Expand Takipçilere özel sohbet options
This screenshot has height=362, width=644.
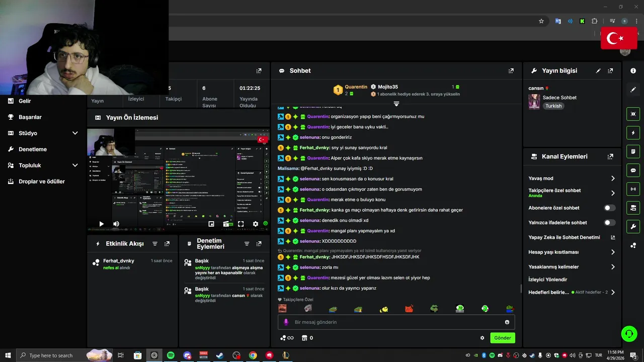click(613, 193)
